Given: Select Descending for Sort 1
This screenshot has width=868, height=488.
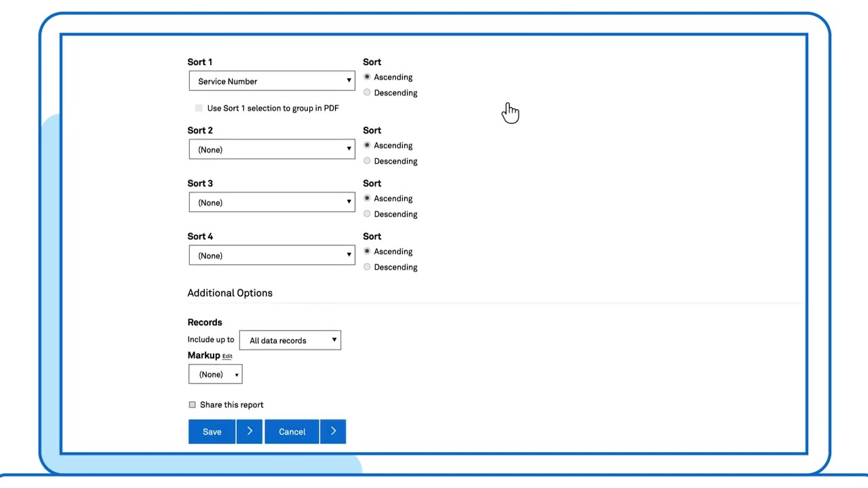Looking at the screenshot, I should (367, 93).
